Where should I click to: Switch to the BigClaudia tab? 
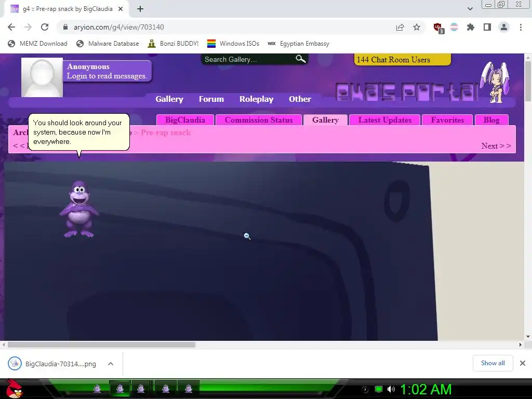pos(185,120)
